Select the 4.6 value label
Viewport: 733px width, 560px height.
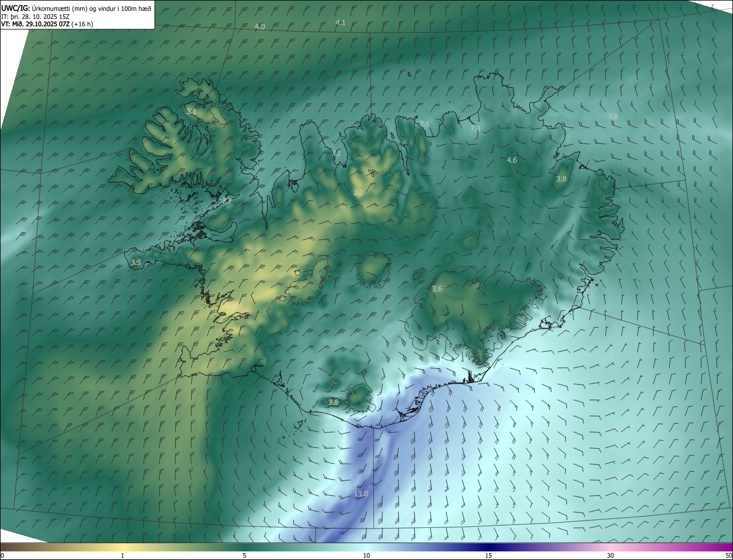click(512, 160)
